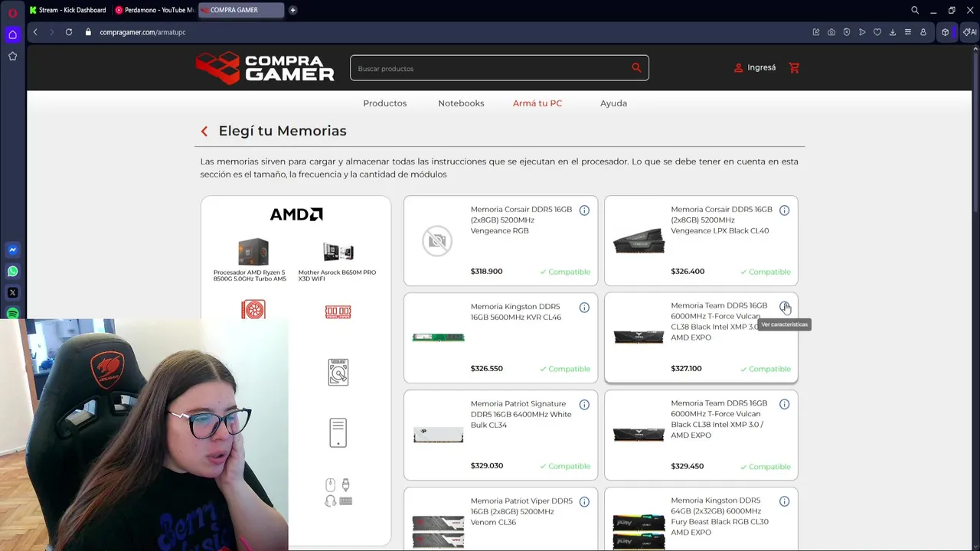Open a new tab with plus button
Viewport: 980px width, 551px height.
292,10
